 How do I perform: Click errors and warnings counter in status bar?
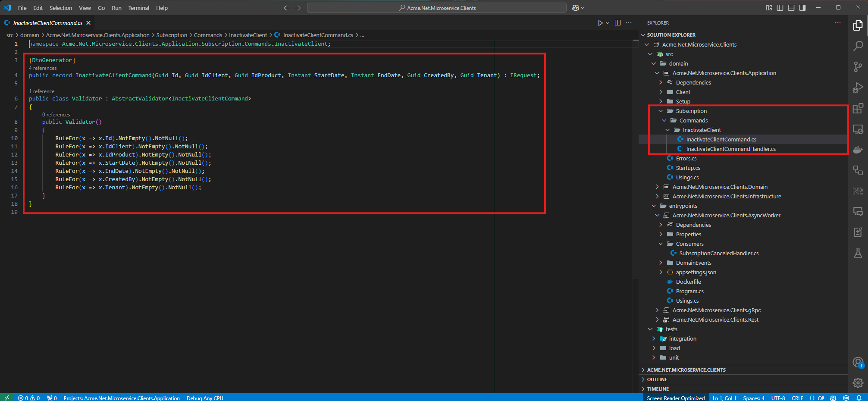29,398
